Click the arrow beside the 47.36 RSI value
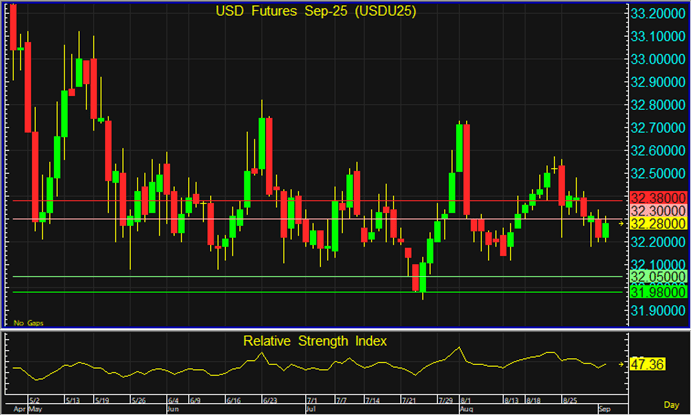The image size is (692, 416). point(622,365)
